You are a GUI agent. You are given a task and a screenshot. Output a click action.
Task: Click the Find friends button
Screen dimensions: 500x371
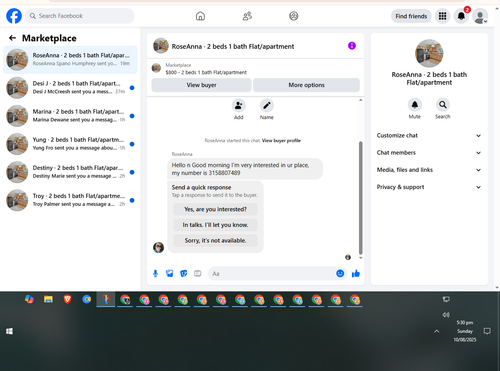[x=411, y=16]
